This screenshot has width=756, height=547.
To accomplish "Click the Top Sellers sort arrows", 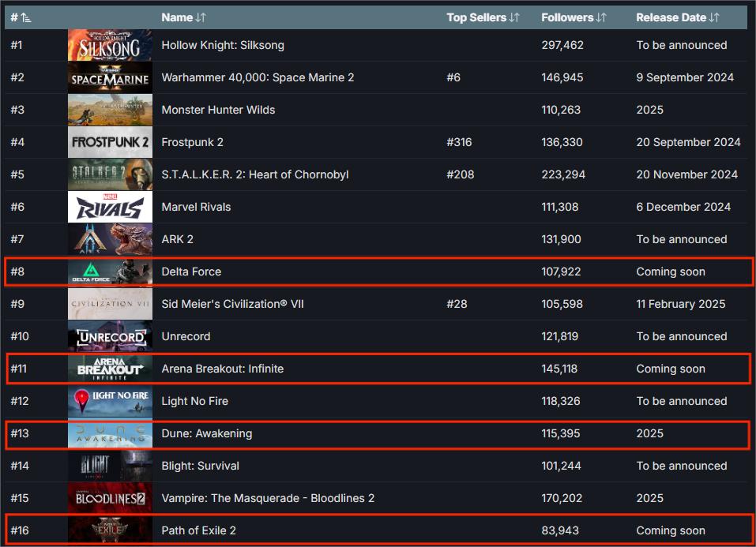I will (x=514, y=18).
